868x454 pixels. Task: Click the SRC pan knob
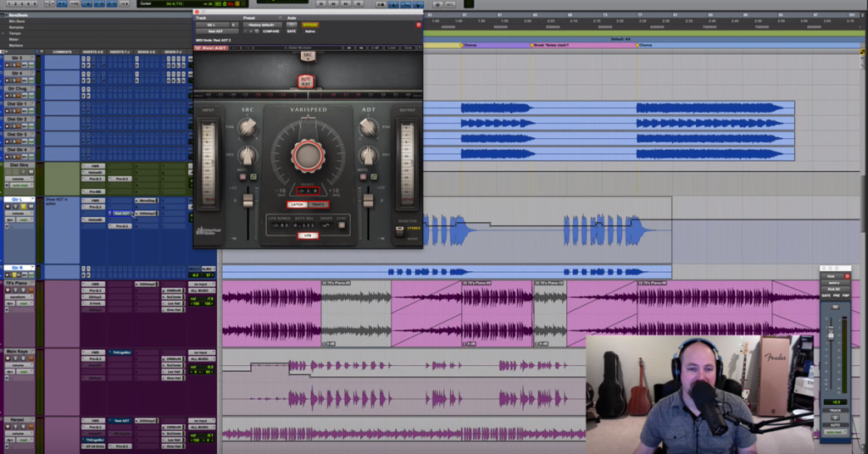click(x=248, y=128)
